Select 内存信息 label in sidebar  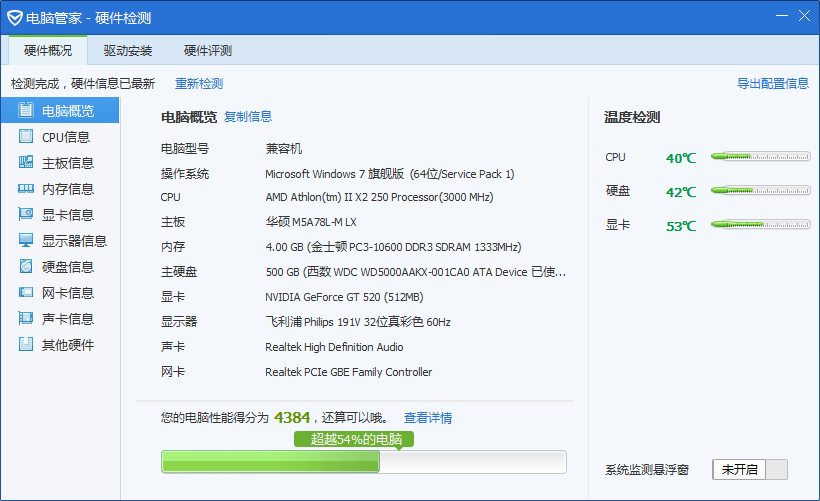coord(67,189)
